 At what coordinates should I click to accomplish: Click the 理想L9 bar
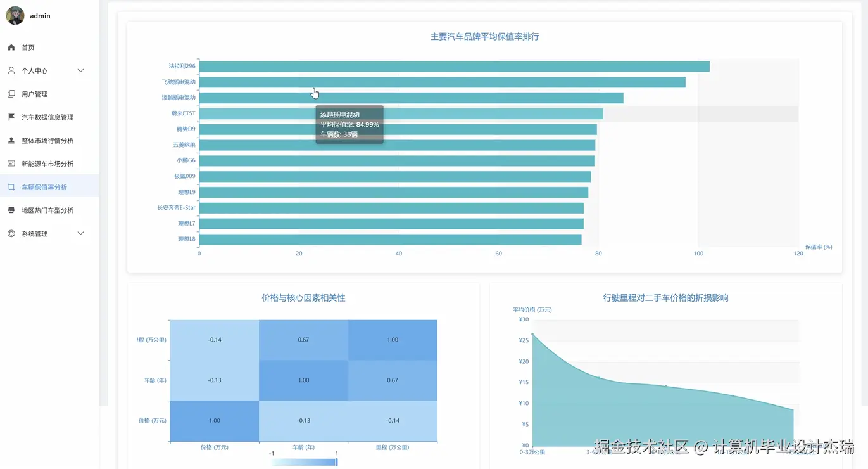coord(393,192)
